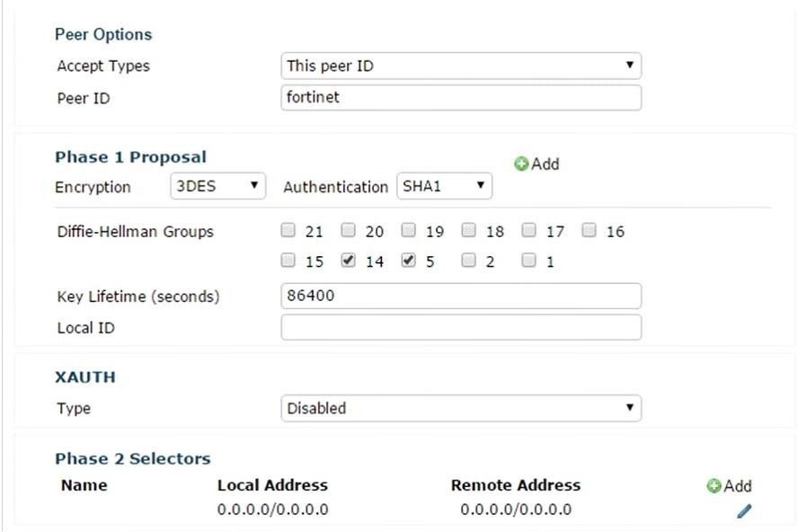Select Diffie-Hellman group 1 checkbox

[x=528, y=260]
